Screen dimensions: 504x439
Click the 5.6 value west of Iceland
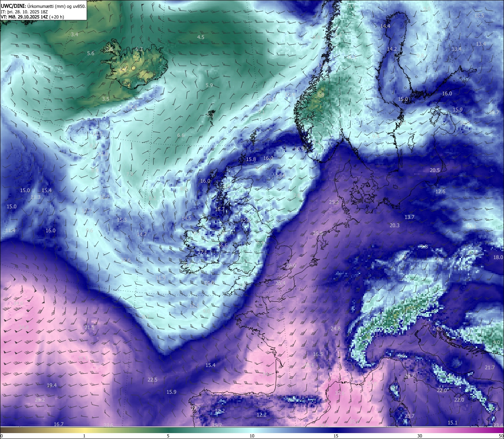[91, 53]
